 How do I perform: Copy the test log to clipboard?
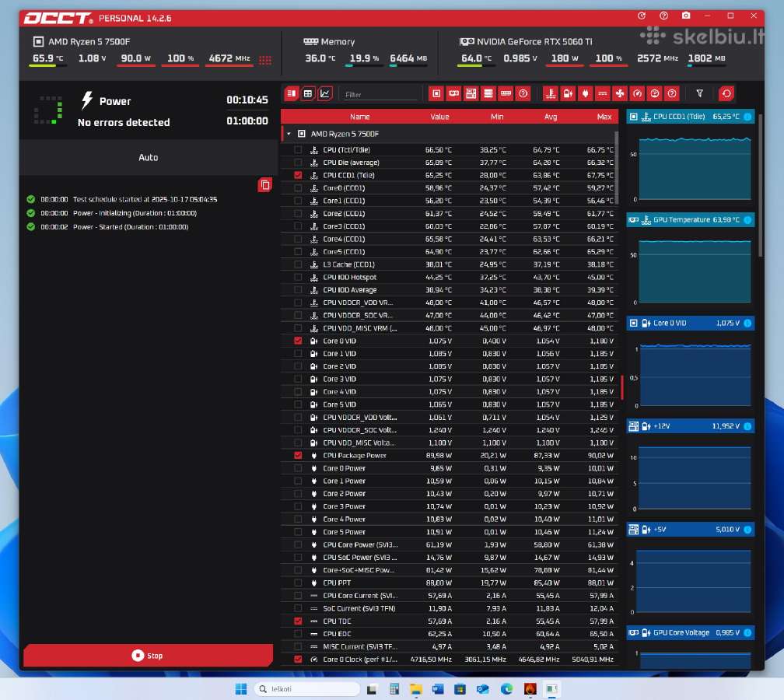coord(265,185)
